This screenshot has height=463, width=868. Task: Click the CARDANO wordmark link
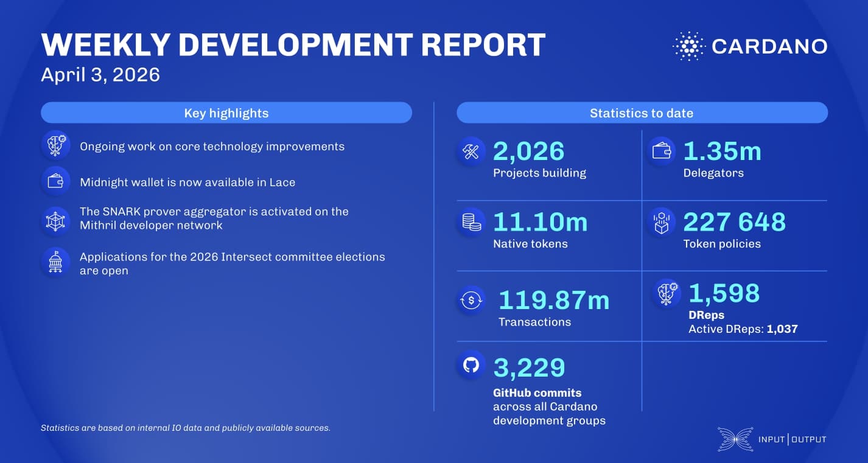(769, 46)
